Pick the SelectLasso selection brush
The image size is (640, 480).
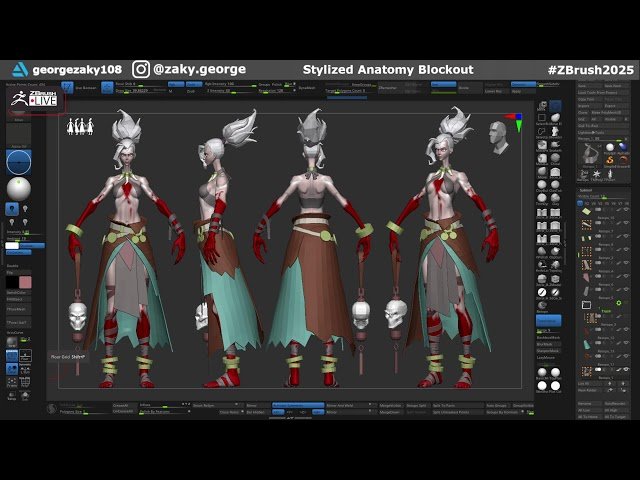(542, 131)
